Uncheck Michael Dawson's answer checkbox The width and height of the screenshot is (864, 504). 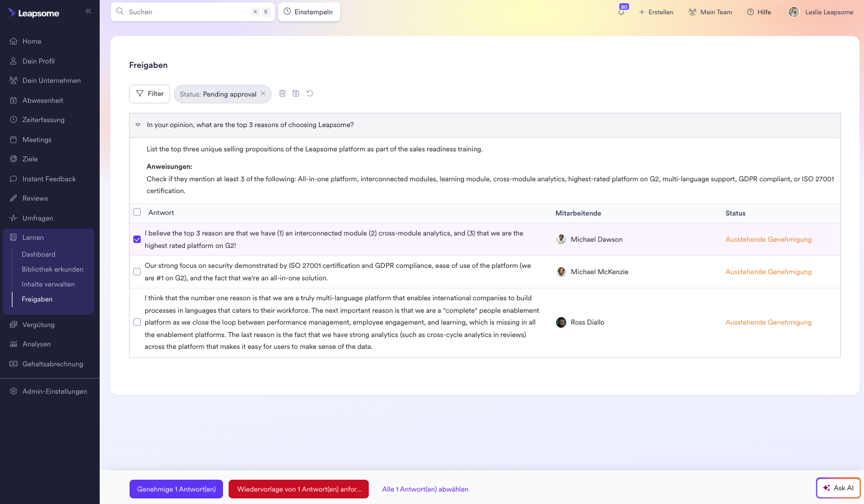tap(137, 239)
